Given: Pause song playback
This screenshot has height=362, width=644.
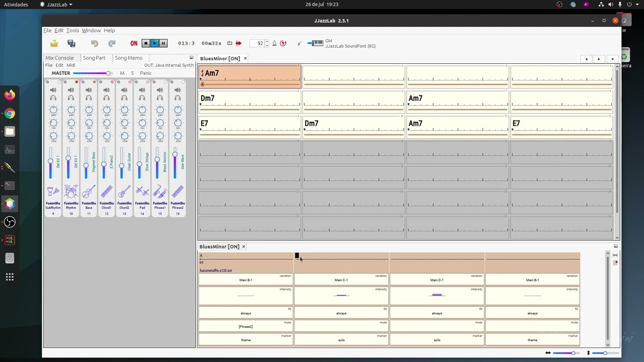Looking at the screenshot, I should [x=163, y=43].
